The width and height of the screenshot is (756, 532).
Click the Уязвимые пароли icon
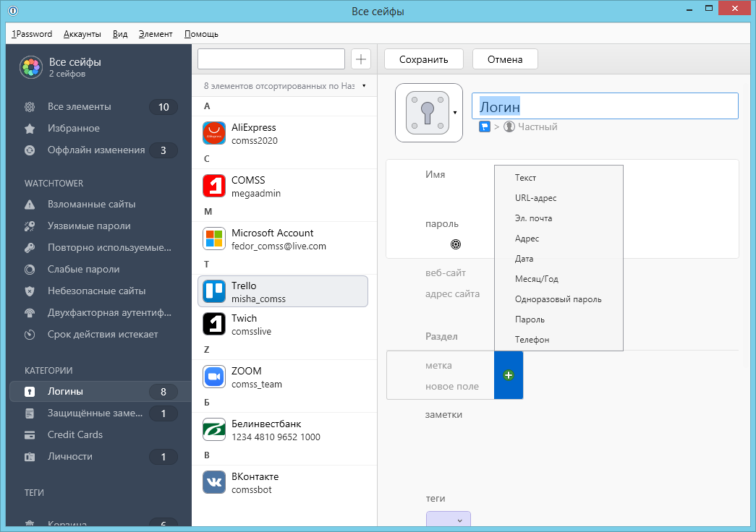coord(30,226)
